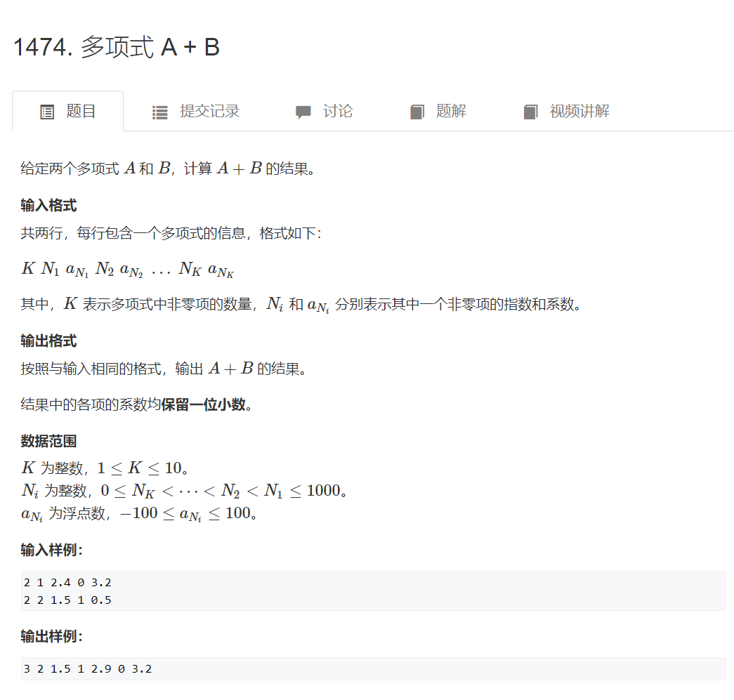
Task: Click the constraint line ending ≤ 1000
Action: point(184,490)
